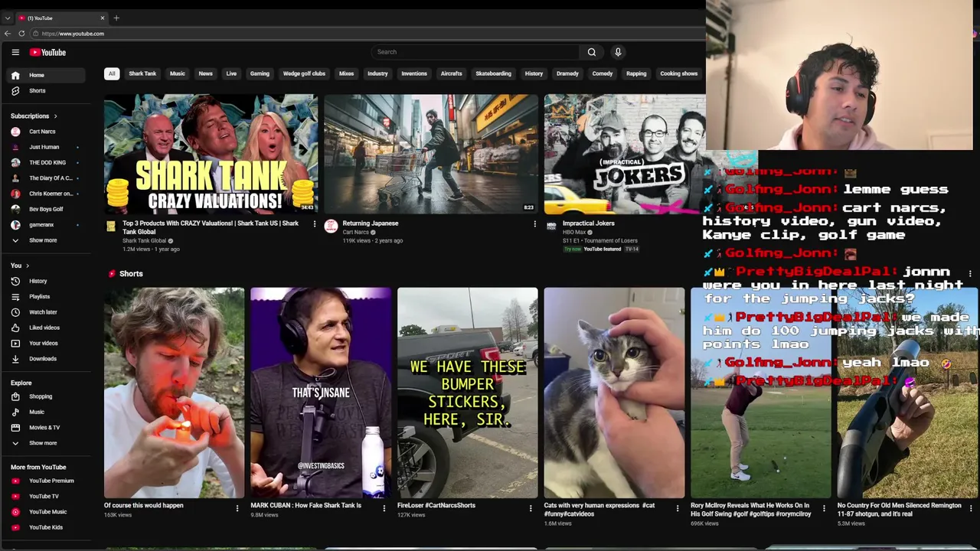
Task: Play the Impractical Jokers thumbnail
Action: coord(624,154)
